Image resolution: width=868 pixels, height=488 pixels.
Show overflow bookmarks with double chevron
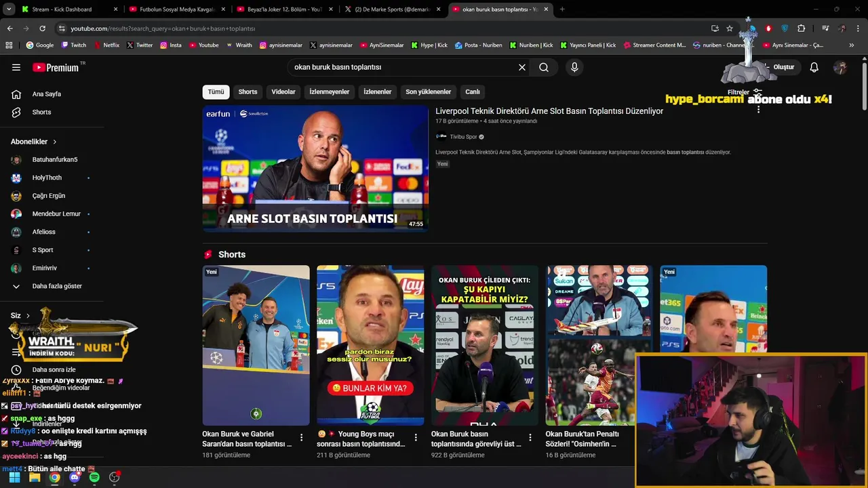pos(852,45)
